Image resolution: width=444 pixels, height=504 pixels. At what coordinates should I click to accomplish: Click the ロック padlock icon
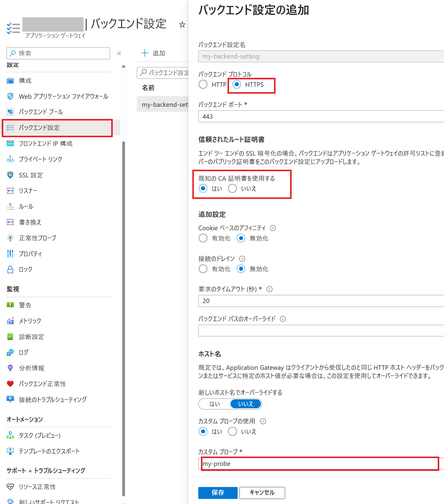pos(10,269)
